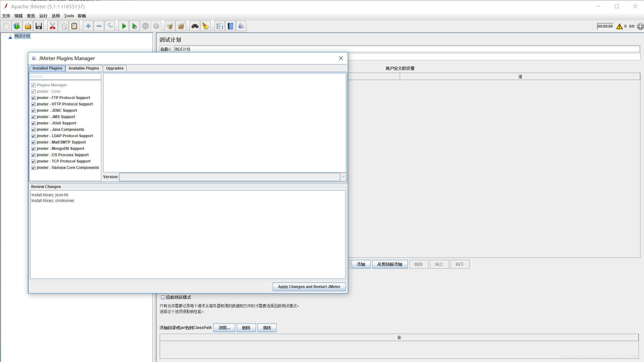Open Search with binoculars icon
Screen dimensions: 644x362
tap(195, 26)
